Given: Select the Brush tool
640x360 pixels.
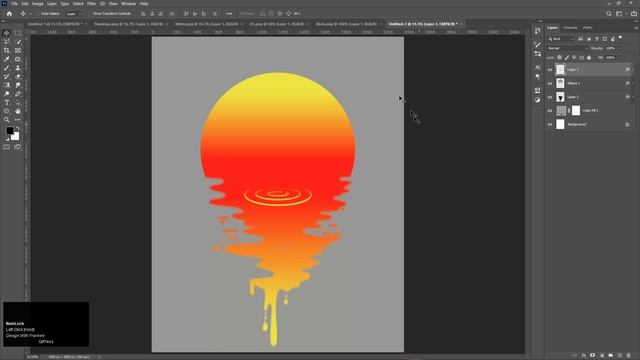Looking at the screenshot, I should (x=7, y=68).
